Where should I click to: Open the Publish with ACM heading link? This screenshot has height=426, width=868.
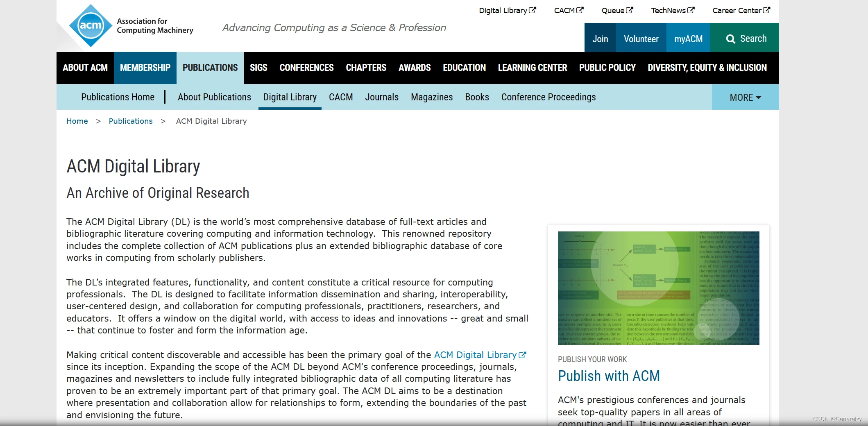point(609,376)
